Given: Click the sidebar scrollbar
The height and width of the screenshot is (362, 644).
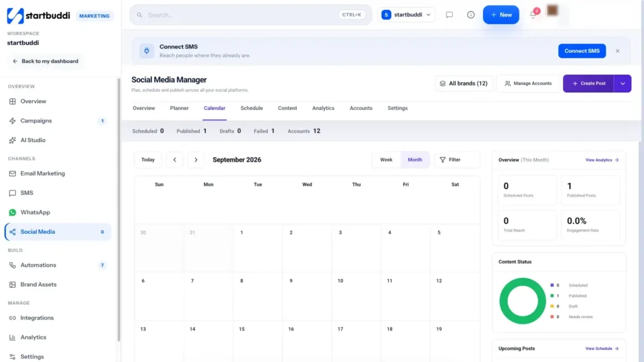Looking at the screenshot, I should (119, 209).
